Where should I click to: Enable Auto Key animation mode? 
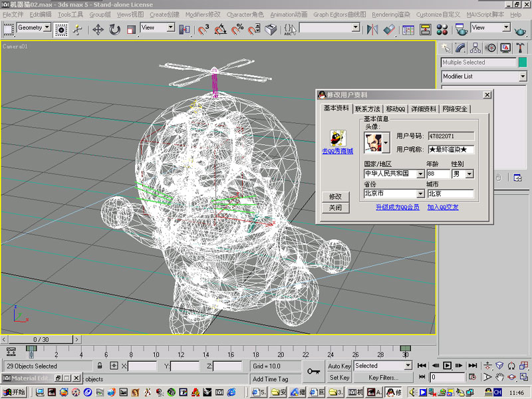pos(339,366)
